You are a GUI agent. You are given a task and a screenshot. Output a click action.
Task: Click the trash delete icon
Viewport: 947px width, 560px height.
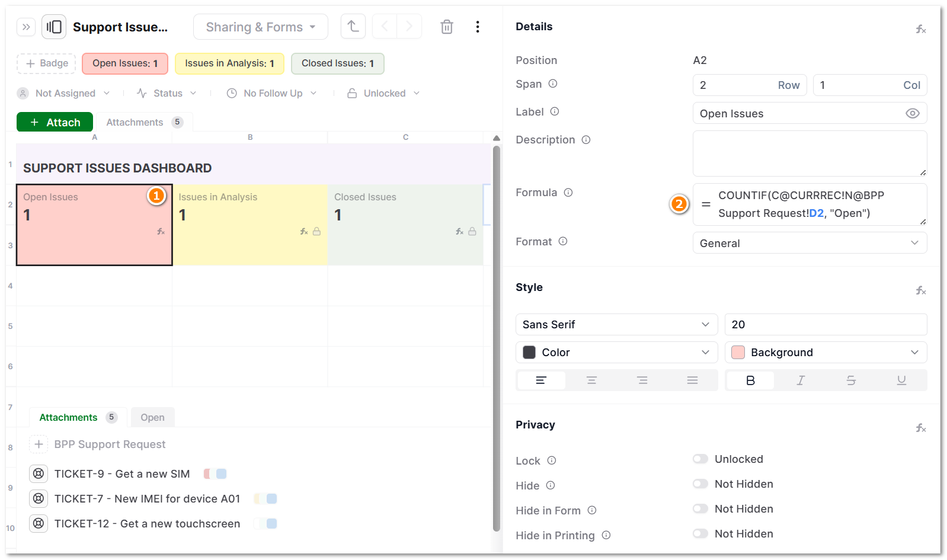pyautogui.click(x=447, y=27)
